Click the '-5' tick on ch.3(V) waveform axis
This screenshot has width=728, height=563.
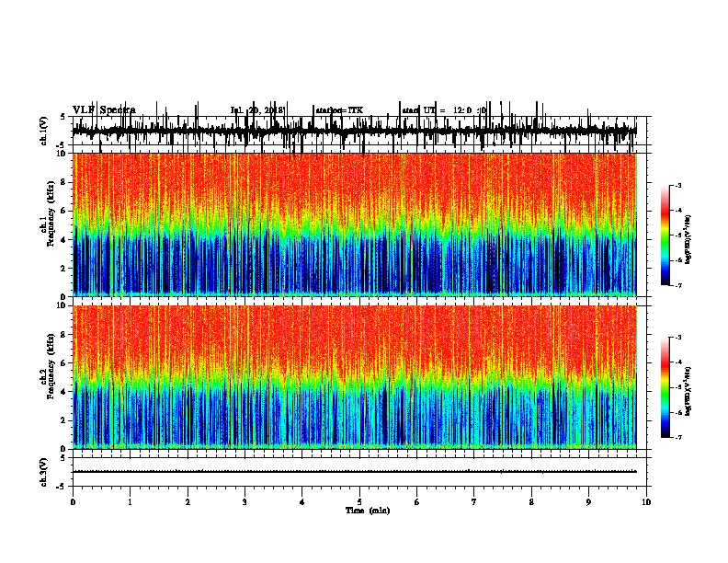(62, 487)
